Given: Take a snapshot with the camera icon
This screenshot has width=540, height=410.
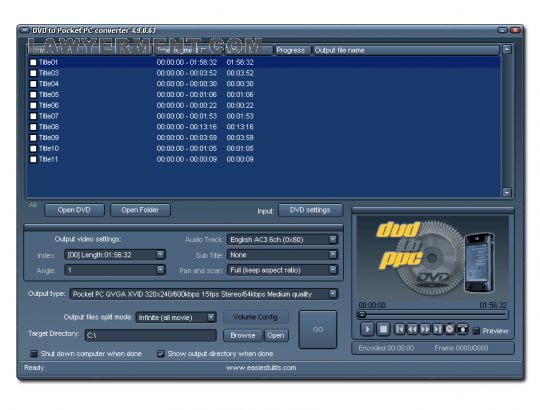Looking at the screenshot, I should coord(463,329).
